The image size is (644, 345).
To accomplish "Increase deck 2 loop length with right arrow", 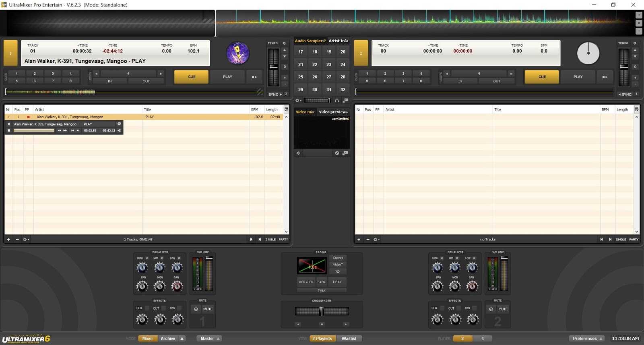I will (511, 74).
